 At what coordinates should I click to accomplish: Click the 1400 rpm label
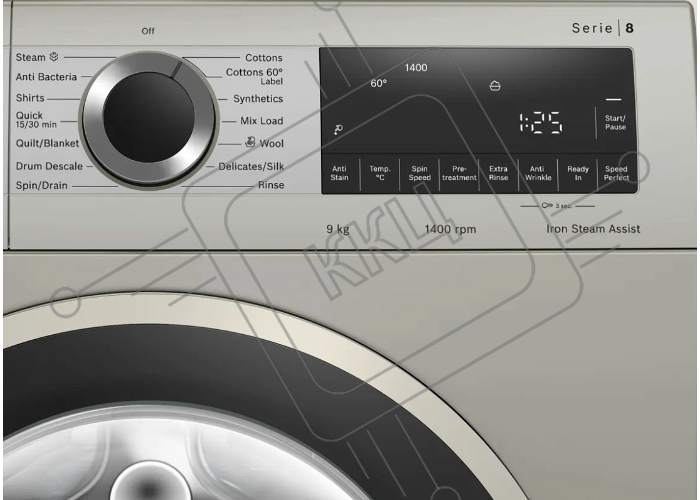tap(450, 229)
